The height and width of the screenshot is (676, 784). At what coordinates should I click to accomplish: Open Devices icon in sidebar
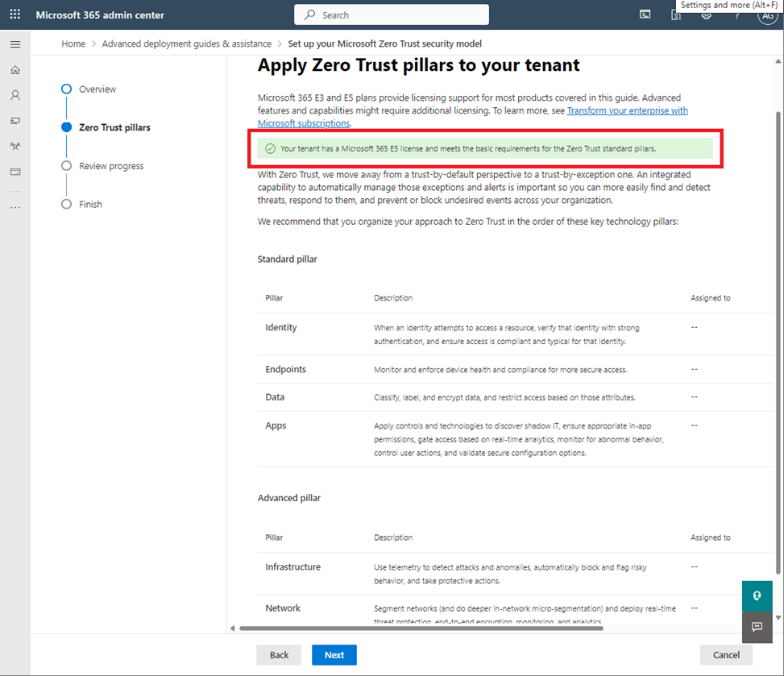point(15,121)
